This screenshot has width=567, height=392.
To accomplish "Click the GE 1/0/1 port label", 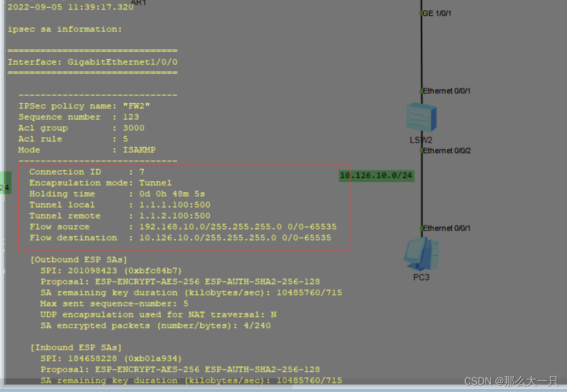I will point(437,13).
